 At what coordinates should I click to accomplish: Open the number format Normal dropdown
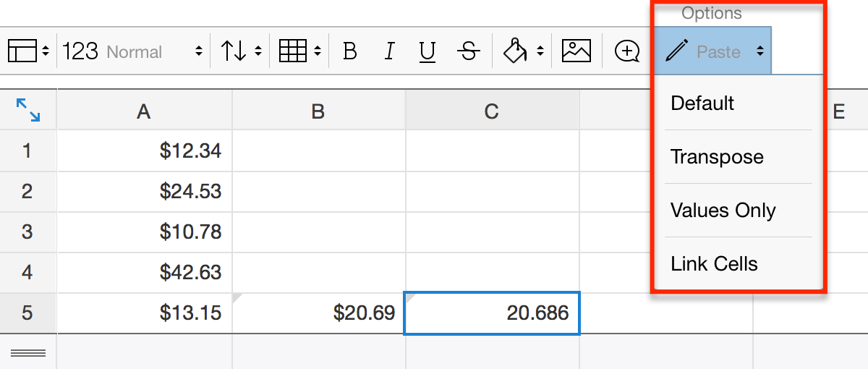point(132,52)
